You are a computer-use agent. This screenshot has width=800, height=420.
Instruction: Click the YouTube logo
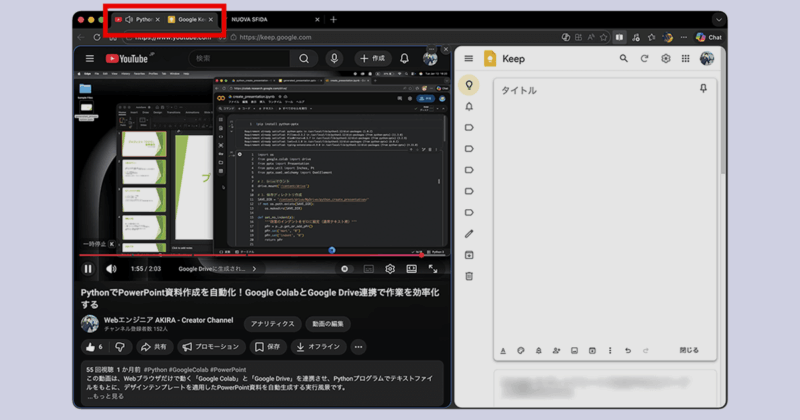point(127,59)
